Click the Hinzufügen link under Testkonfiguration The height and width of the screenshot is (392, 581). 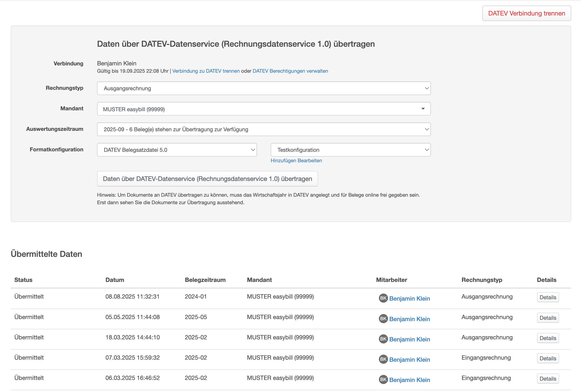[283, 160]
